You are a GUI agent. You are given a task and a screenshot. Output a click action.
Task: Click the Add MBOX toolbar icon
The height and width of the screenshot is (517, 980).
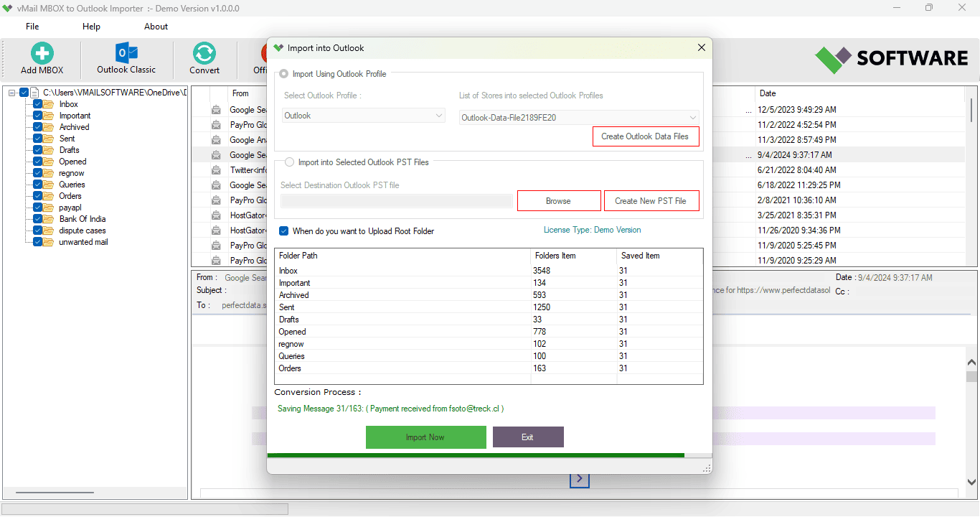pos(42,55)
